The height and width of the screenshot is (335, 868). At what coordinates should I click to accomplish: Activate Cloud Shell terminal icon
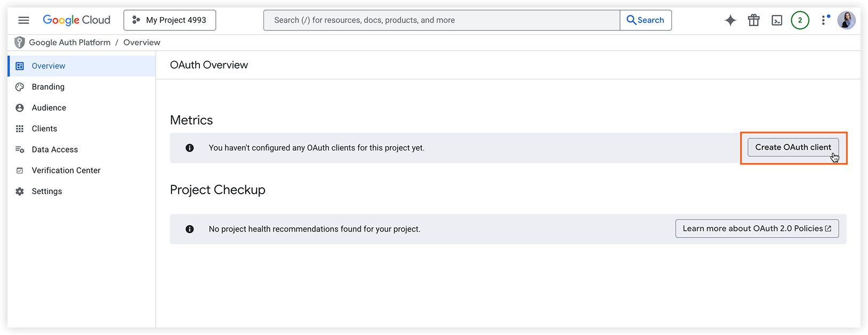[777, 20]
